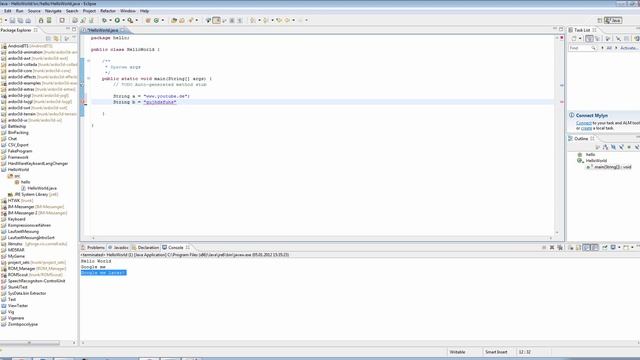Image resolution: width=640 pixels, height=360 pixels.
Task: Toggle Scheduled view in Task List toolbar
Action: [597, 38]
